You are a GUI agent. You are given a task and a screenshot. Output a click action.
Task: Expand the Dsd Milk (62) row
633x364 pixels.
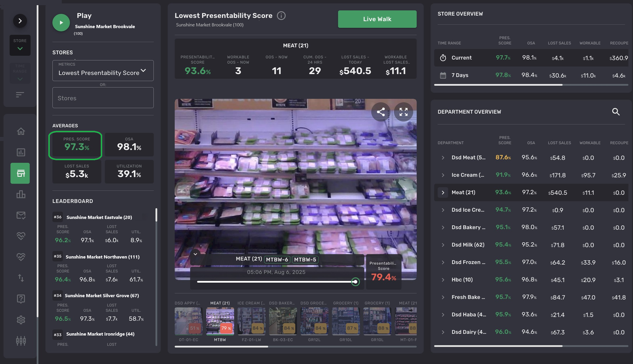coord(443,245)
